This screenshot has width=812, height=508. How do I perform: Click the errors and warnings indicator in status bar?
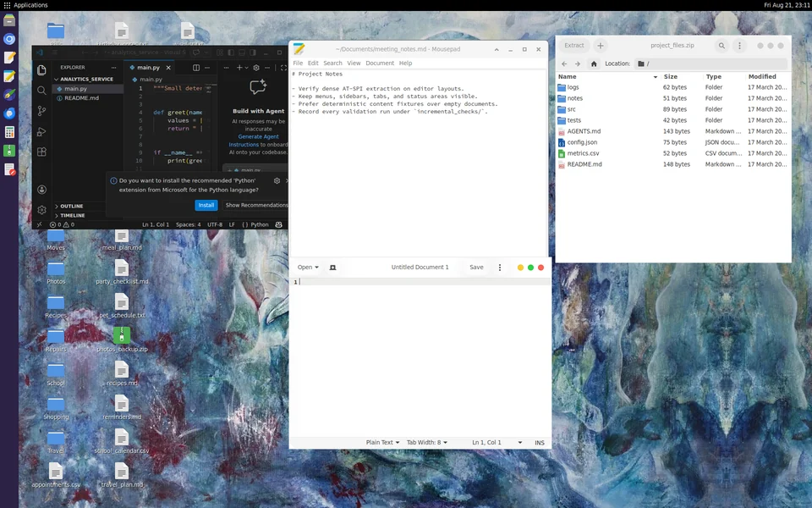click(x=62, y=224)
